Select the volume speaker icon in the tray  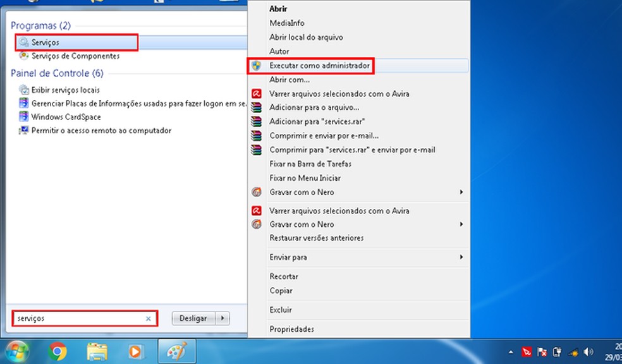(589, 352)
